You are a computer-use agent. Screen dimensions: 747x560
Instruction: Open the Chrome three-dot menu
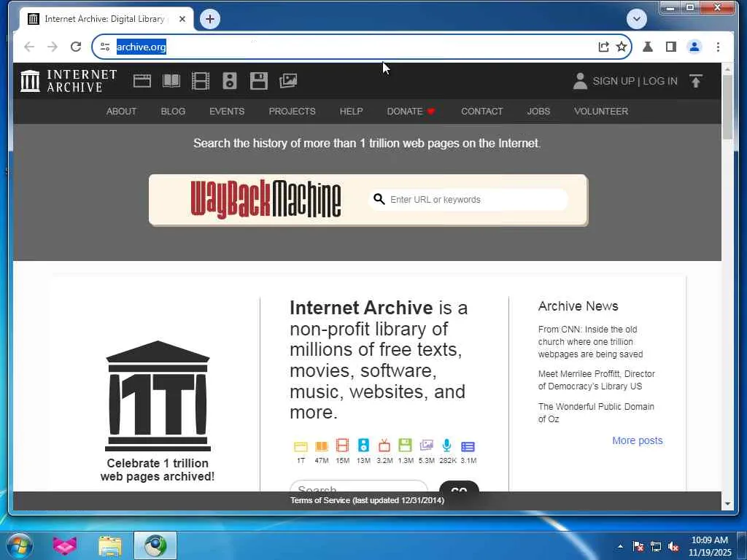click(718, 47)
